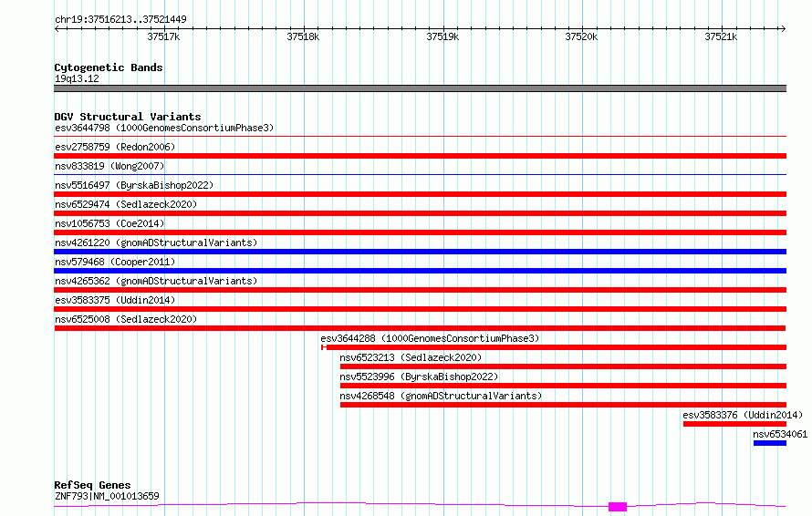
Task: Click the magenta exon block of ZNF793
Action: pyautogui.click(x=618, y=507)
